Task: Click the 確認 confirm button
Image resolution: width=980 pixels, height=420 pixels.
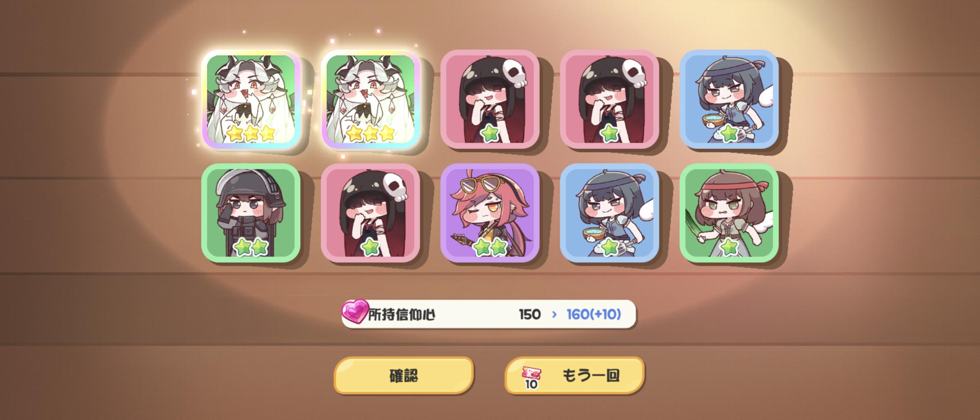Action: (404, 375)
